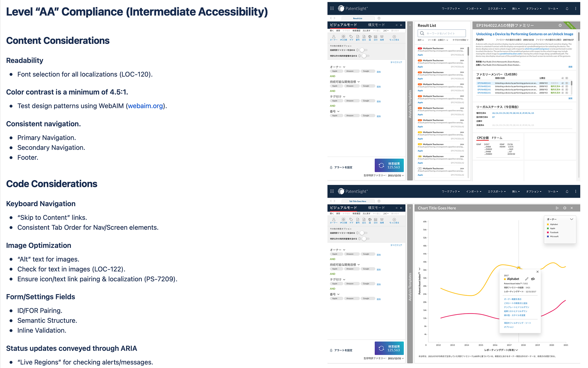Open ワークブック menu in Result List screen

450,8
